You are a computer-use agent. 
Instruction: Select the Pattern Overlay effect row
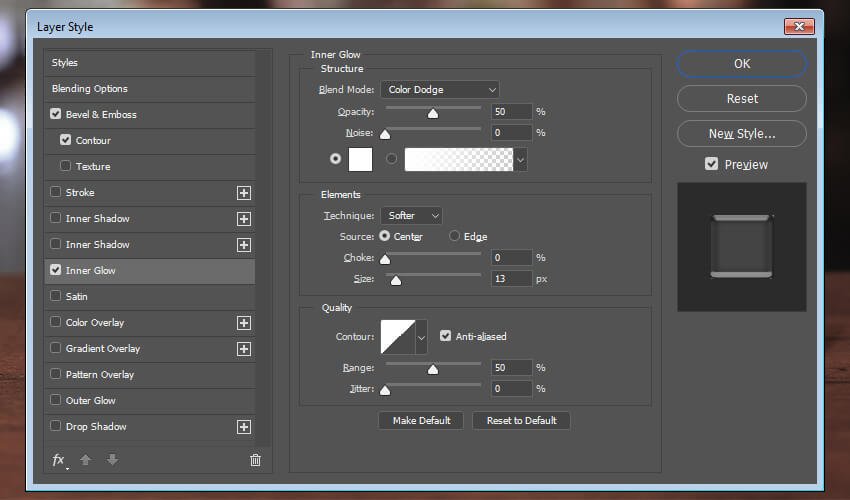click(x=150, y=375)
